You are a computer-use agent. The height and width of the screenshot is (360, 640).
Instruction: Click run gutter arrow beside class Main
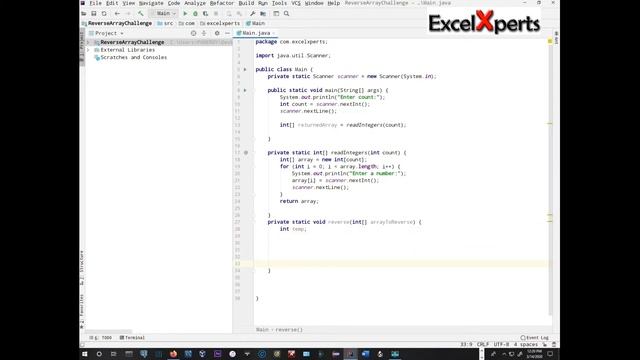tap(245, 69)
